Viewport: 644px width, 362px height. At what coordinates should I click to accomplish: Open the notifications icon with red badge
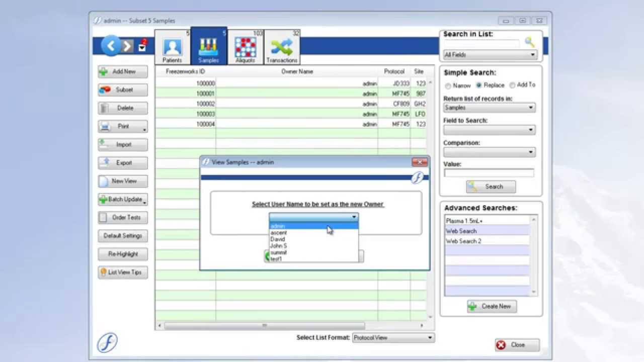click(x=142, y=46)
